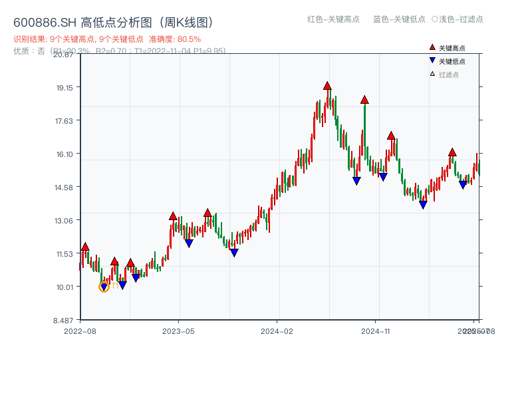Click the 19.15 y-axis label
The width and height of the screenshot is (532, 399).
pos(65,88)
